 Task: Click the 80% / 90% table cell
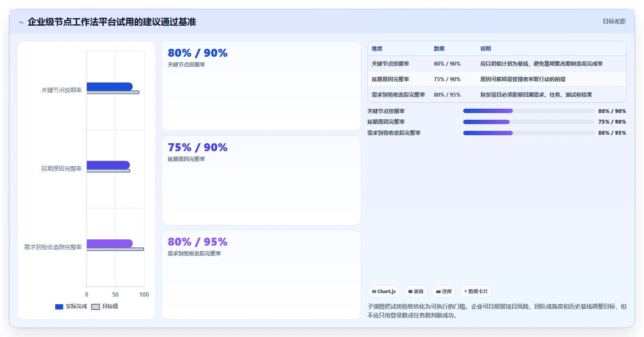coord(447,64)
